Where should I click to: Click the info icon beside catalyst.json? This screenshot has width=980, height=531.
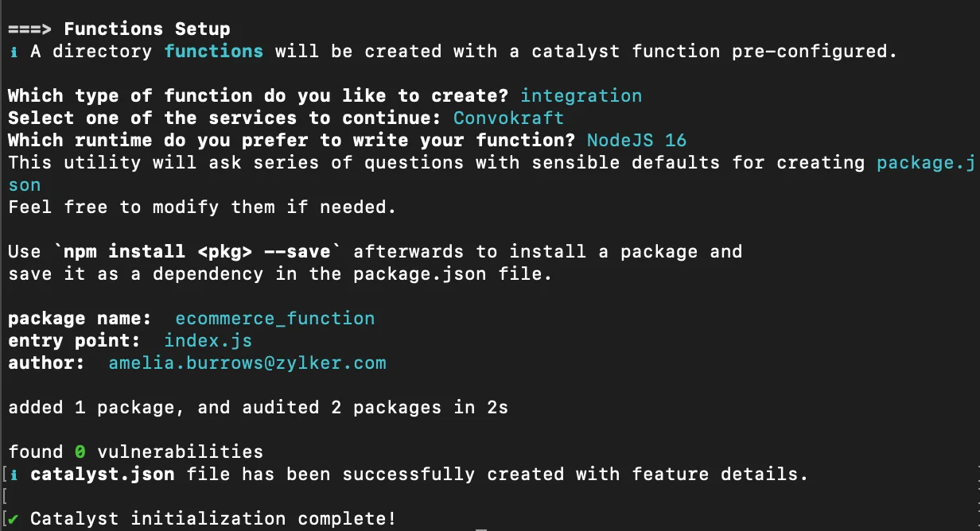coord(13,475)
